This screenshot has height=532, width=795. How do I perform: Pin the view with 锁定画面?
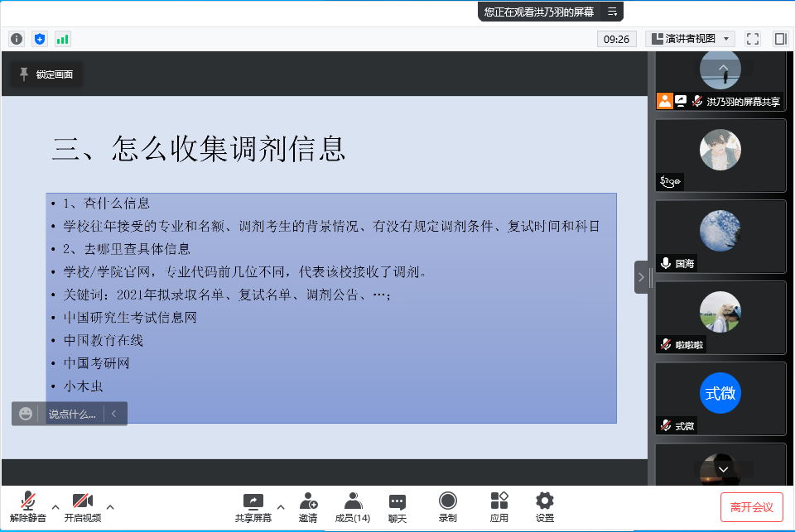46,74
